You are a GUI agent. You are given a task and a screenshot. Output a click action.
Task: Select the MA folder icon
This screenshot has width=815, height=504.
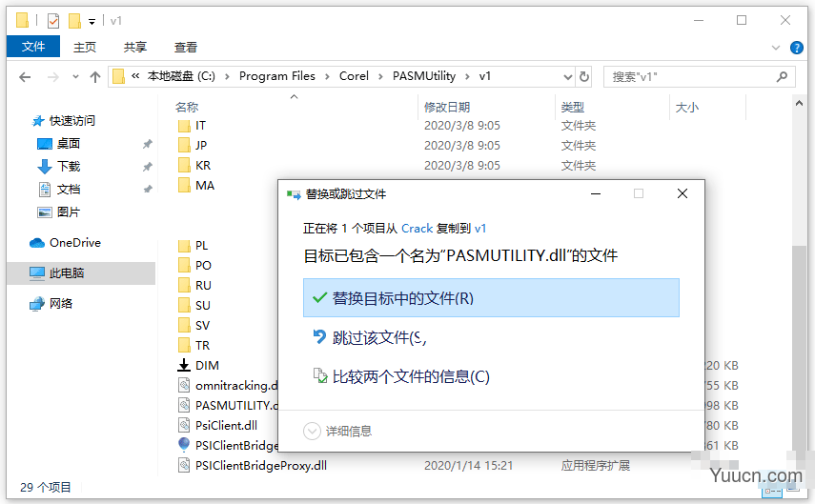pos(184,186)
